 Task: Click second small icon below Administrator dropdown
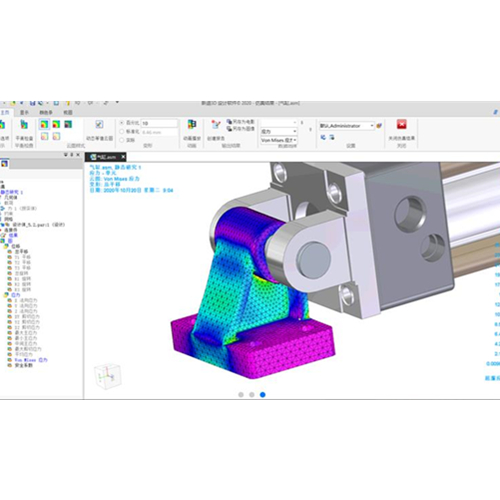point(332,137)
